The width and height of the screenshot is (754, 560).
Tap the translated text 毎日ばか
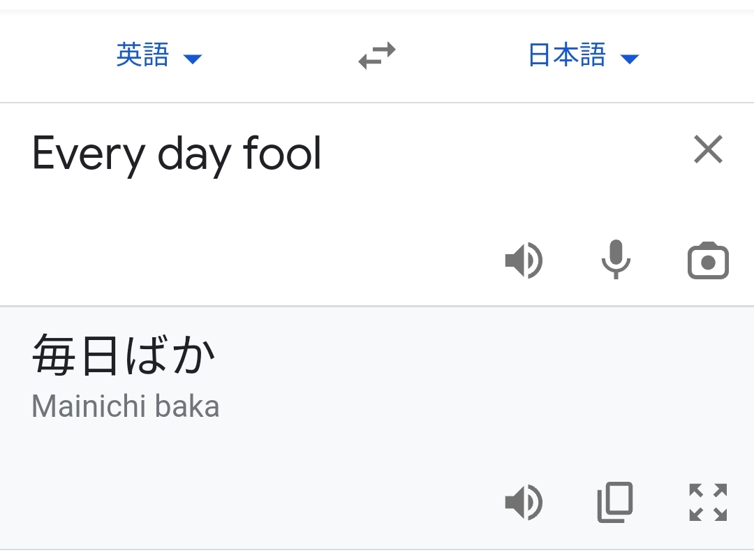click(x=124, y=356)
